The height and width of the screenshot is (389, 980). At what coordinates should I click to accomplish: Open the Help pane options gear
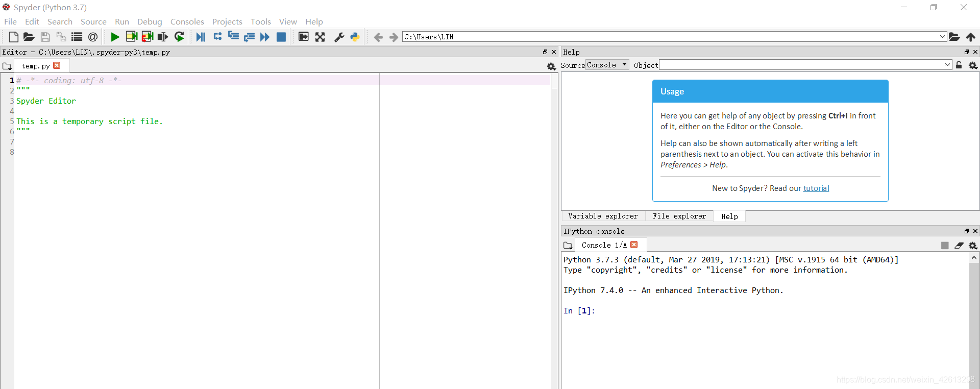(x=973, y=65)
